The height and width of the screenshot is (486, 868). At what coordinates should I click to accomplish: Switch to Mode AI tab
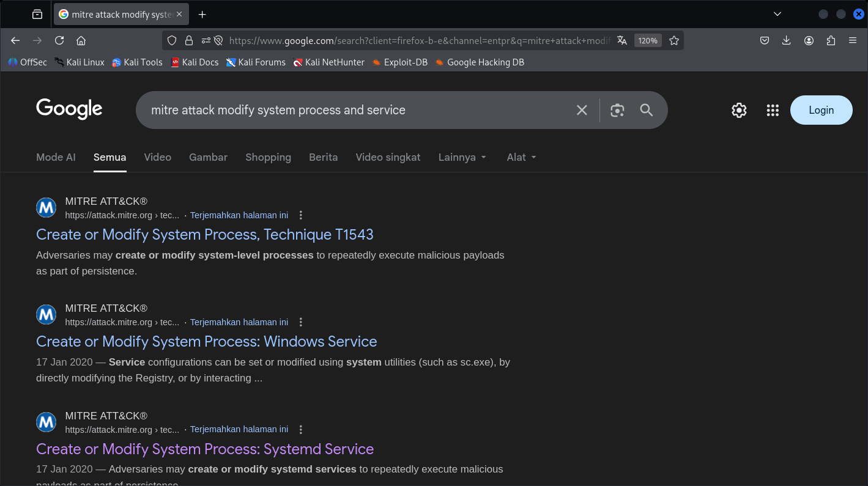pos(56,157)
